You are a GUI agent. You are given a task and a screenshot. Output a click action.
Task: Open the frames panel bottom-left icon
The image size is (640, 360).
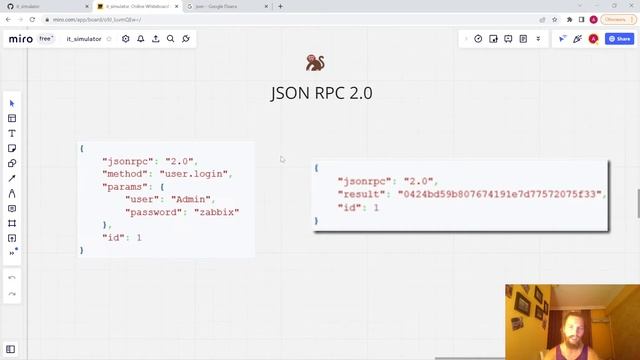11,349
